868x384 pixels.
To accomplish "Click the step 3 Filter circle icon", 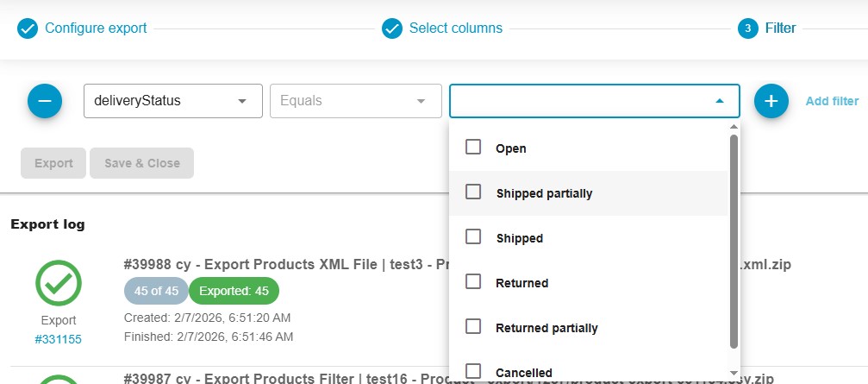I will pos(747,28).
